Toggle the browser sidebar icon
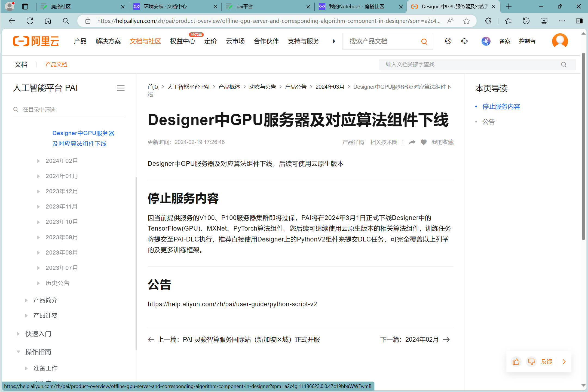This screenshot has height=392, width=588. click(x=579, y=21)
